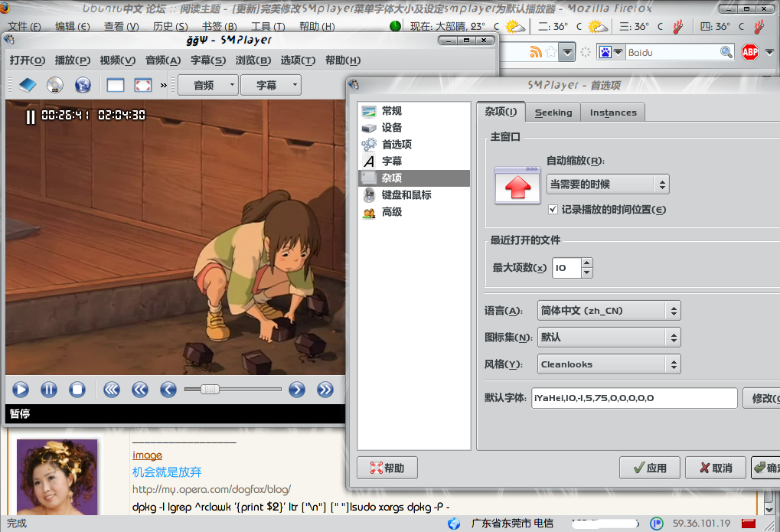Click the 帮助 button in preferences
Image resolution: width=780 pixels, height=532 pixels.
point(387,468)
